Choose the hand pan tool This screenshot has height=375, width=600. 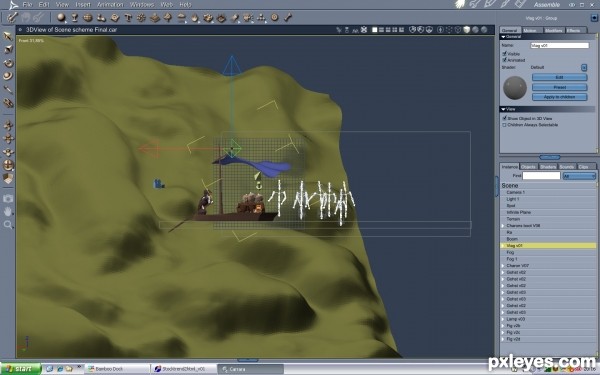8,211
